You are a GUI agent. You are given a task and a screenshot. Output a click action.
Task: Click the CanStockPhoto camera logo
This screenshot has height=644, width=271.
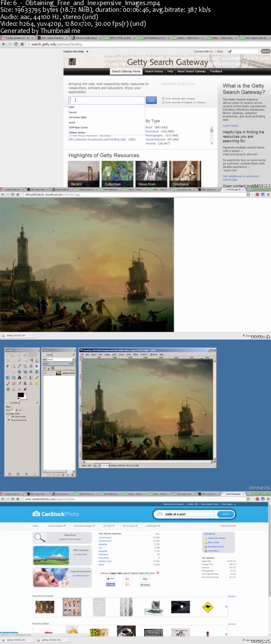point(36,514)
